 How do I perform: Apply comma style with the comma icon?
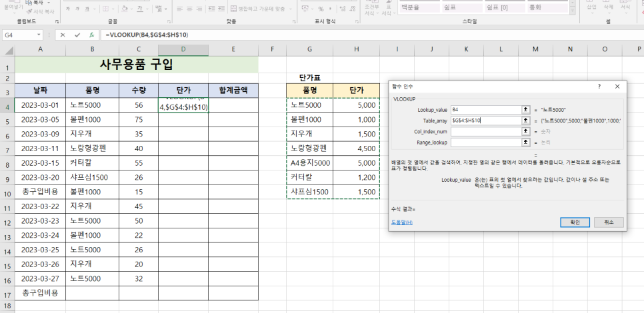pyautogui.click(x=330, y=9)
